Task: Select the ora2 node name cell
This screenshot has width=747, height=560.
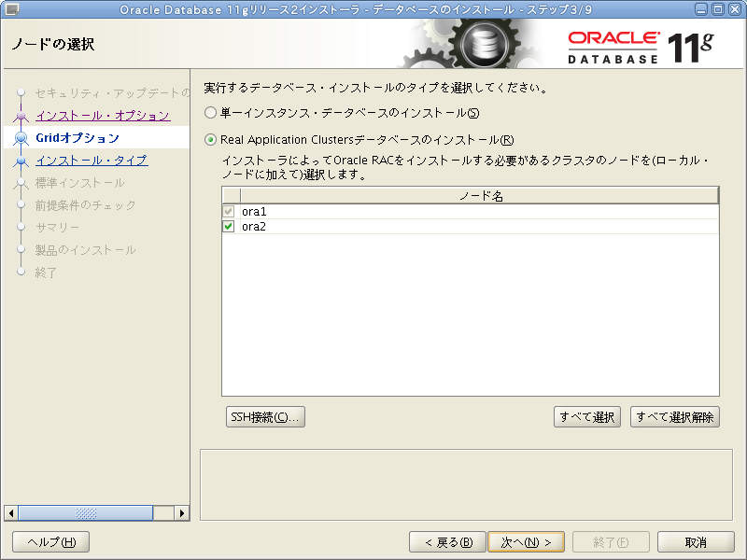Action: [x=480, y=227]
